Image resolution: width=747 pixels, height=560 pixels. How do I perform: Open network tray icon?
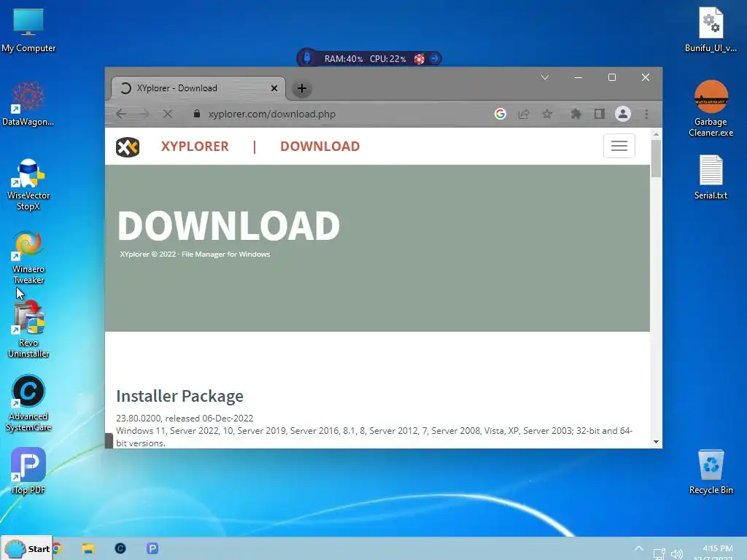point(659,554)
